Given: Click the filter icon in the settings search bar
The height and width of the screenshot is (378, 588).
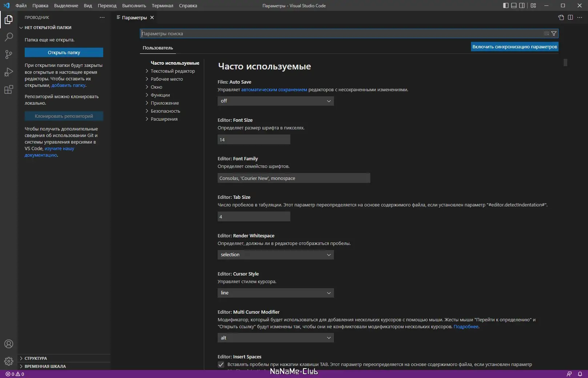Looking at the screenshot, I should [553, 33].
